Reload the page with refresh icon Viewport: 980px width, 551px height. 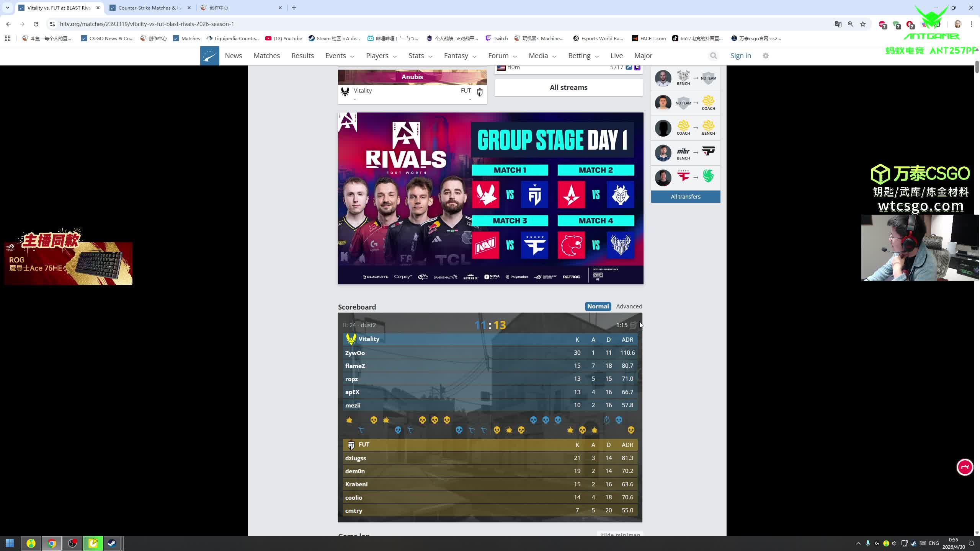tap(36, 24)
